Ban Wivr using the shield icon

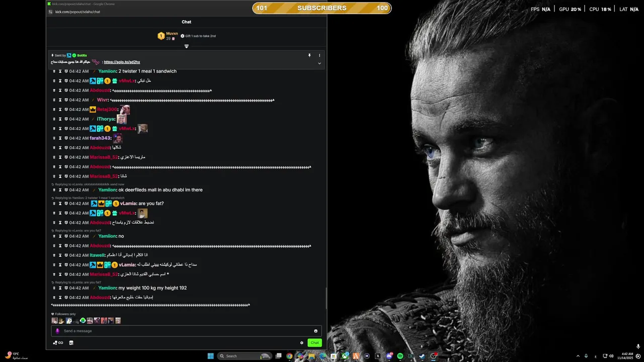66,100
